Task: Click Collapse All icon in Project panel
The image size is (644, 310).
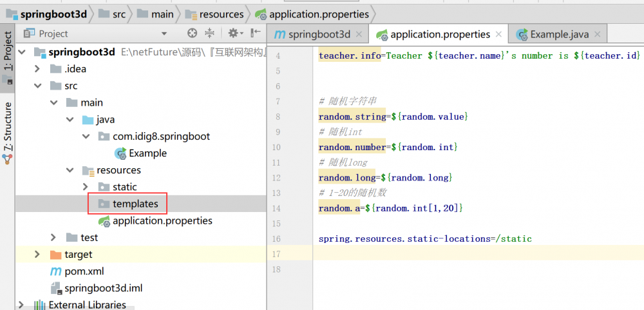Action: 210,34
